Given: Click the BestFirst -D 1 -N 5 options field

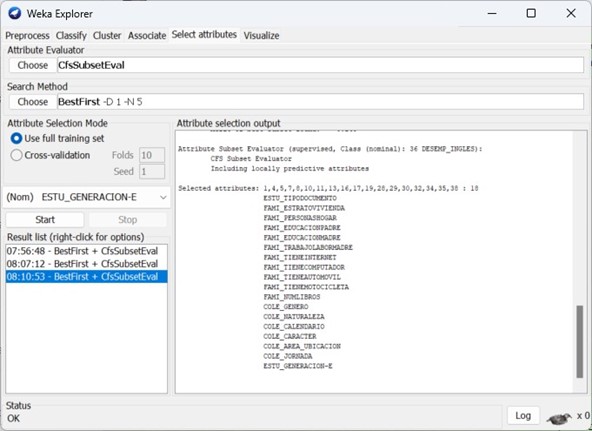Looking at the screenshot, I should coord(320,102).
